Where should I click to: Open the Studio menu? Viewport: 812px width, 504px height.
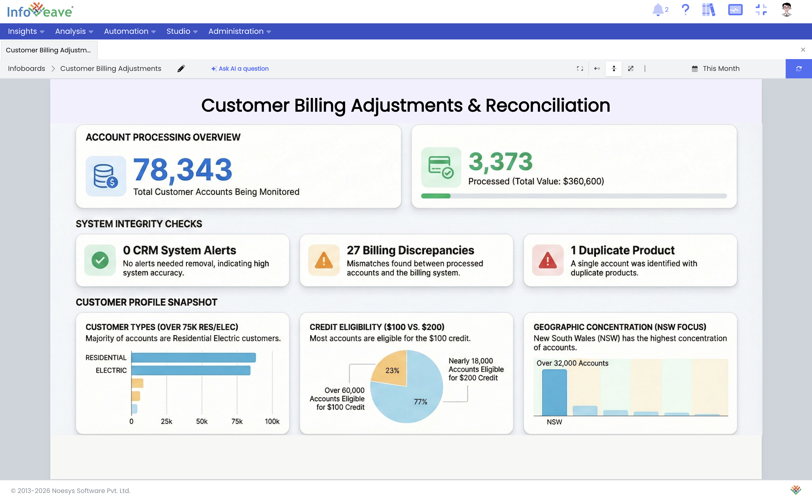182,31
